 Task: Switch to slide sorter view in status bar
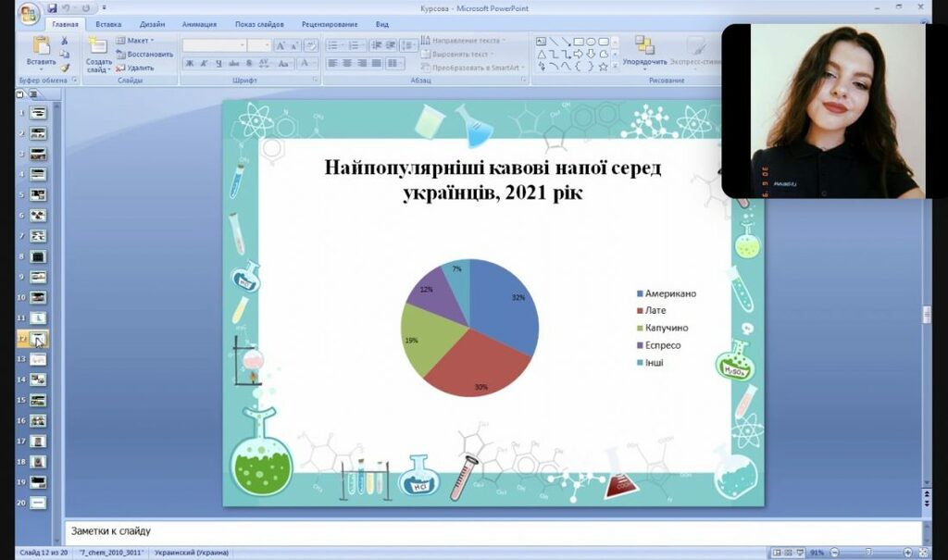789,553
